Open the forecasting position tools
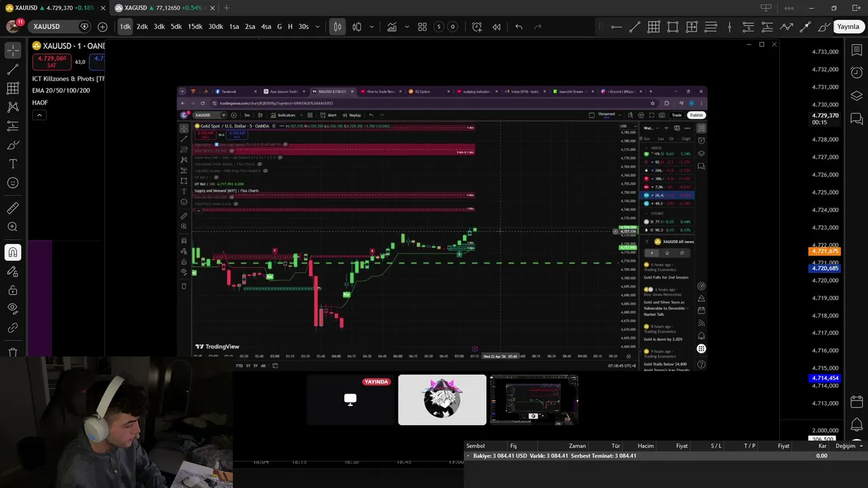The height and width of the screenshot is (488, 868). pyautogui.click(x=13, y=126)
